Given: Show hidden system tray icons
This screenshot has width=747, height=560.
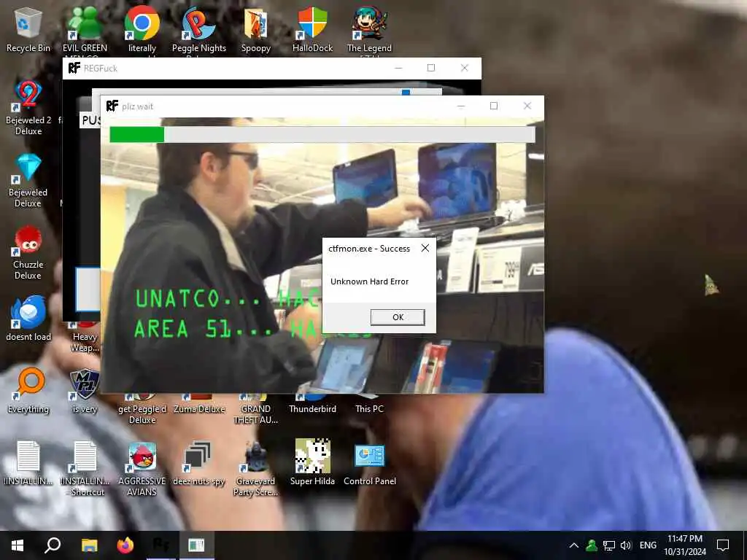Looking at the screenshot, I should click(574, 545).
